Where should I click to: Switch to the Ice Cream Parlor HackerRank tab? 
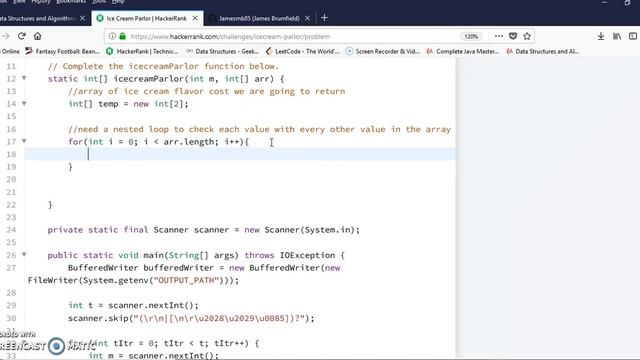pos(147,18)
